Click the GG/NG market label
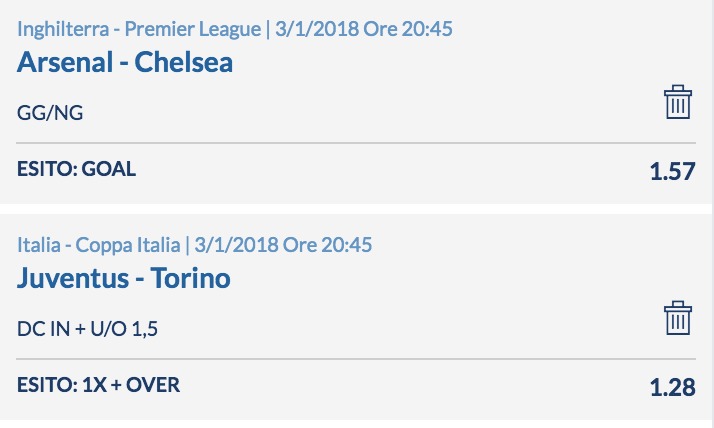The image size is (714, 428). 50,113
